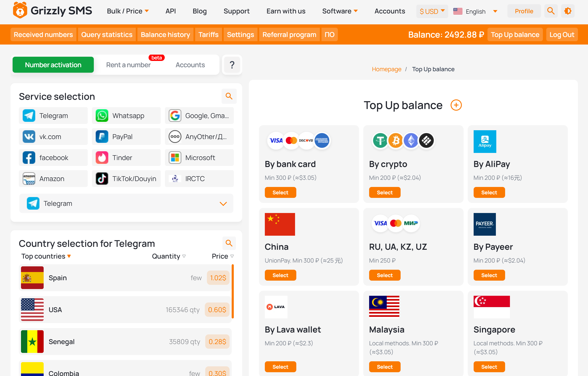Choose the Tinder service tile
Screen dimensions: 588x376
click(x=126, y=158)
